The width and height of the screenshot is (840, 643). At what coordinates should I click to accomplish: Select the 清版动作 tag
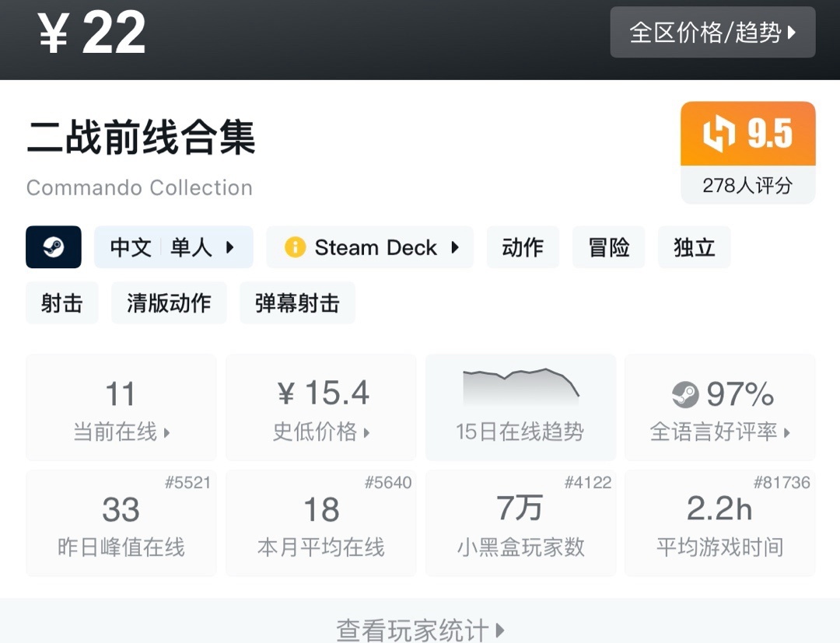point(169,302)
